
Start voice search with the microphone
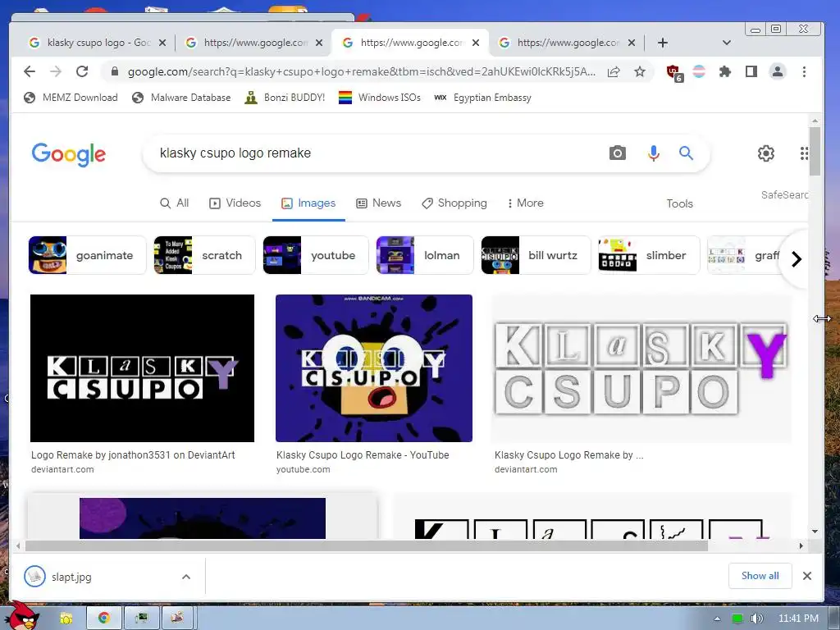click(653, 153)
